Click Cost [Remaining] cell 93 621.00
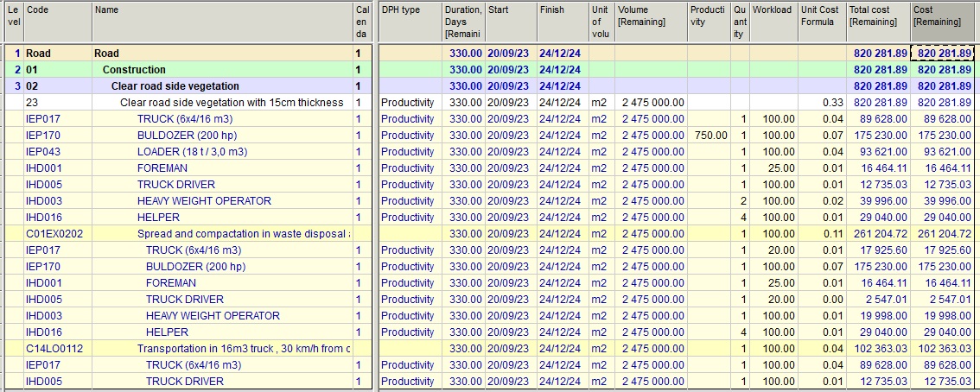The width and height of the screenshot is (980, 392). pos(943,152)
